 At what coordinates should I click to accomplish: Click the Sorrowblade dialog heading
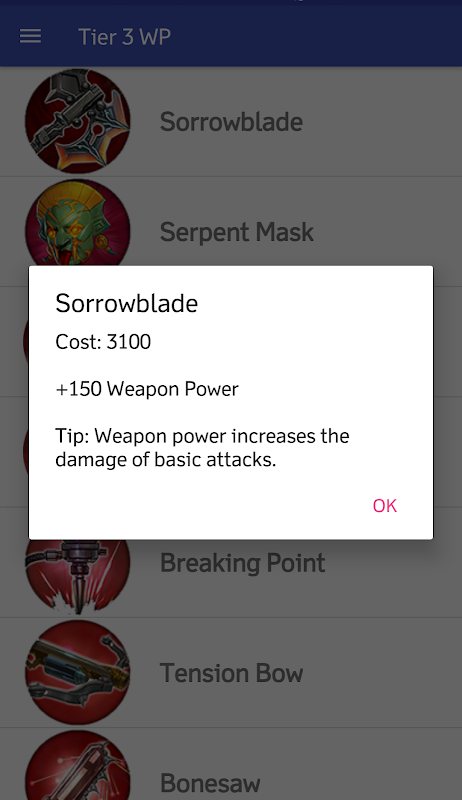(126, 303)
